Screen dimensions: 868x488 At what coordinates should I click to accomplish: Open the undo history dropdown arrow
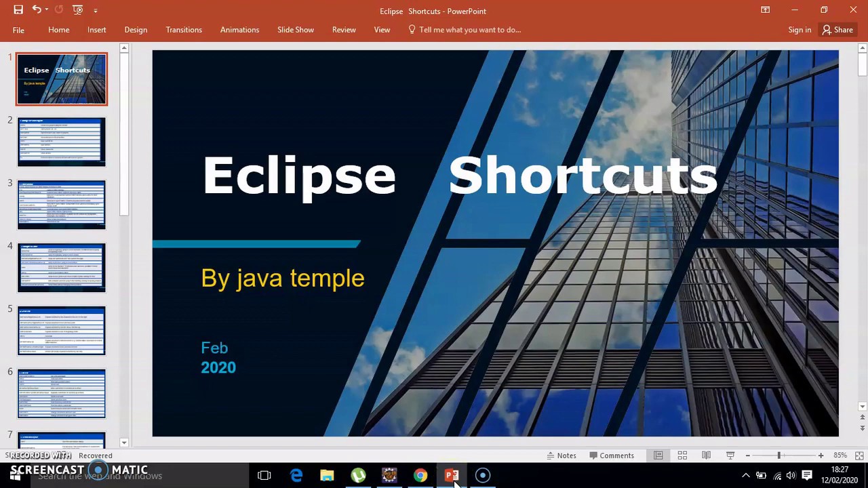click(46, 10)
